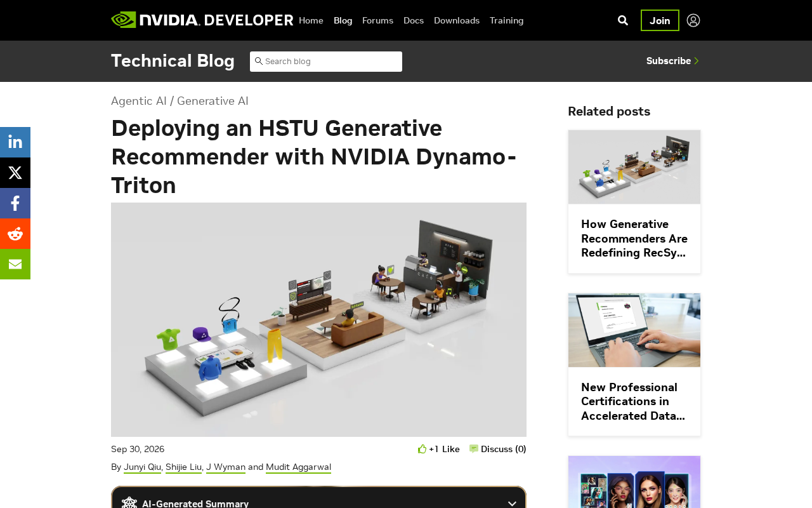
Task: Open the Generative Recommenders related post thumbnail
Action: (634, 167)
